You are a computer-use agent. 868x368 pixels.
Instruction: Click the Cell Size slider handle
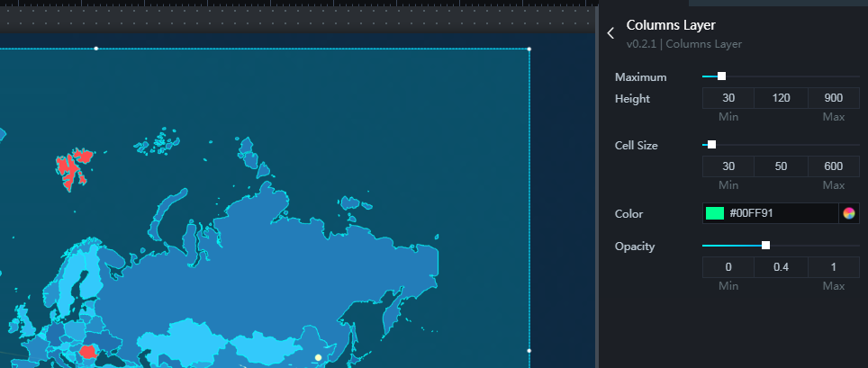pos(712,145)
